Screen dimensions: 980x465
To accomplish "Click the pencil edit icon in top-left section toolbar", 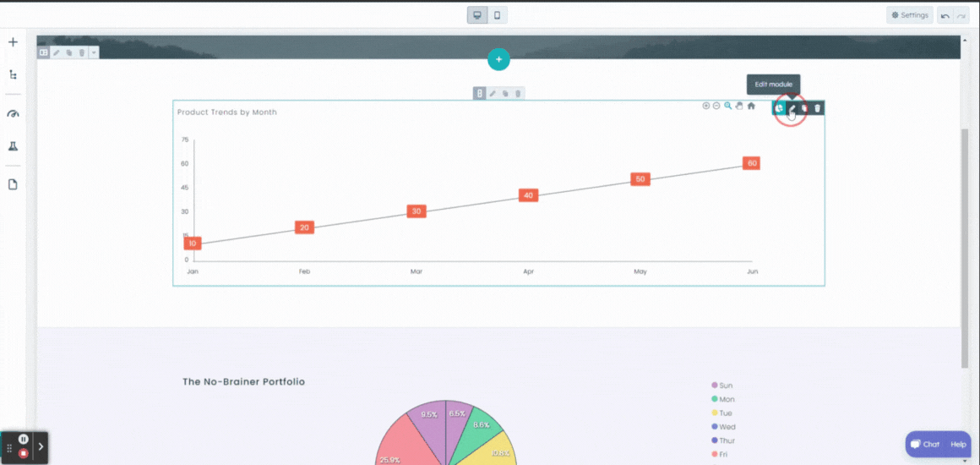I will (x=57, y=53).
